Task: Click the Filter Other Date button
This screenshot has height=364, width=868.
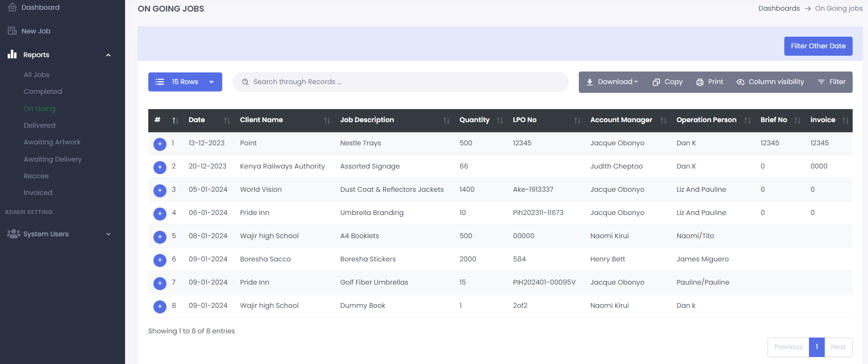Action: pos(818,46)
